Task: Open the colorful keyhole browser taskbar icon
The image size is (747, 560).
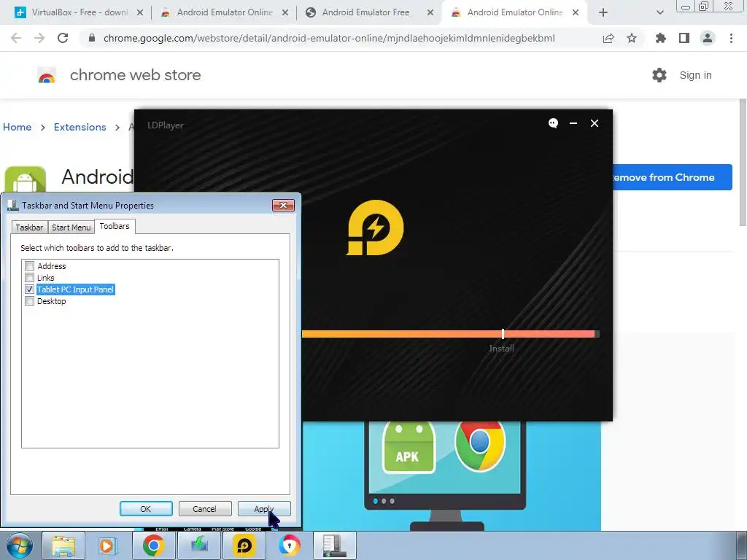Action: coord(289,545)
